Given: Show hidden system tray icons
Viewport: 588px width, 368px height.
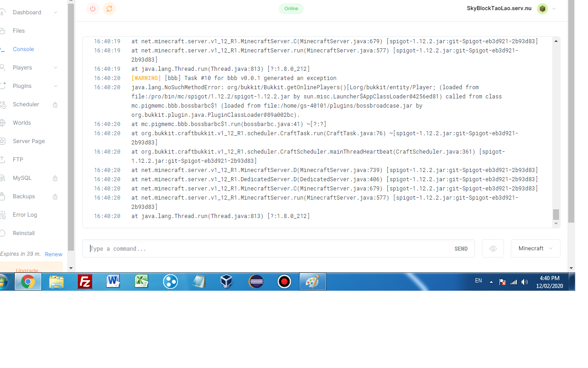Looking at the screenshot, I should [x=491, y=282].
